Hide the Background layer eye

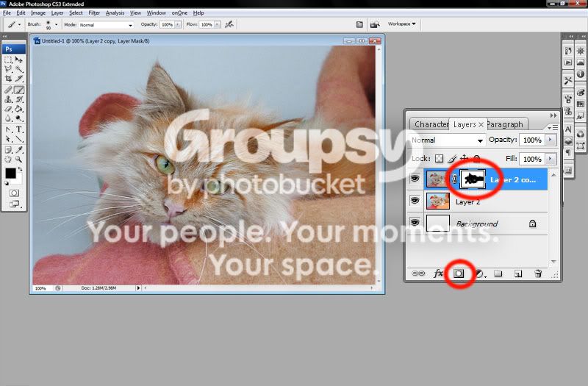[415, 223]
